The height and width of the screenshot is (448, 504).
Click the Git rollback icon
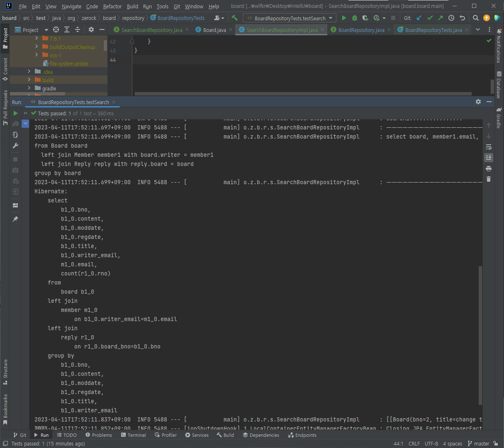coord(462,18)
